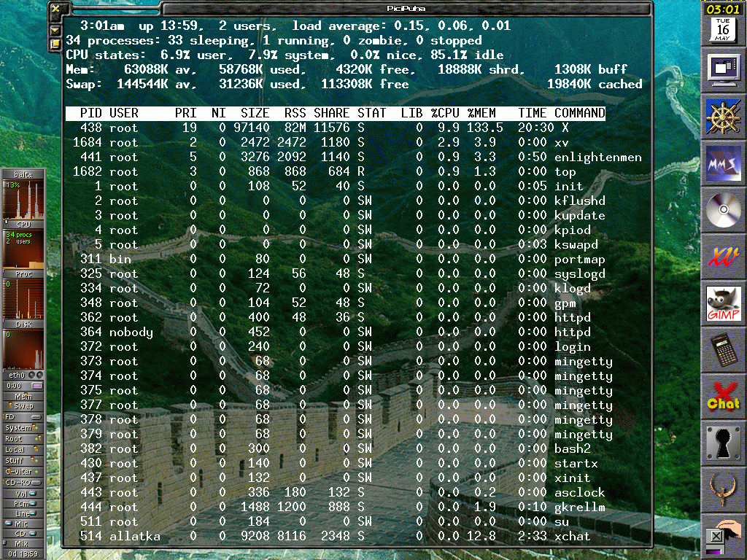
Task: Launch the monitor terminal icon in the dock
Action: click(x=723, y=70)
